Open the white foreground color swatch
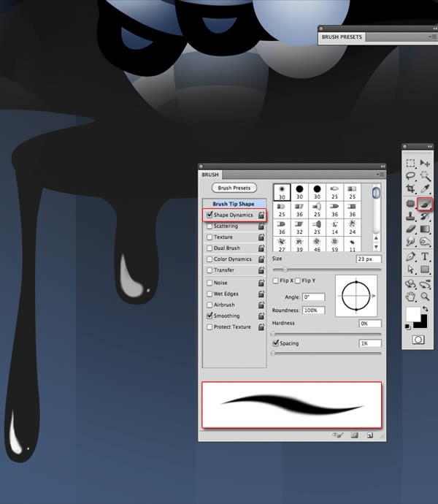The width and height of the screenshot is (438, 504). [x=413, y=313]
